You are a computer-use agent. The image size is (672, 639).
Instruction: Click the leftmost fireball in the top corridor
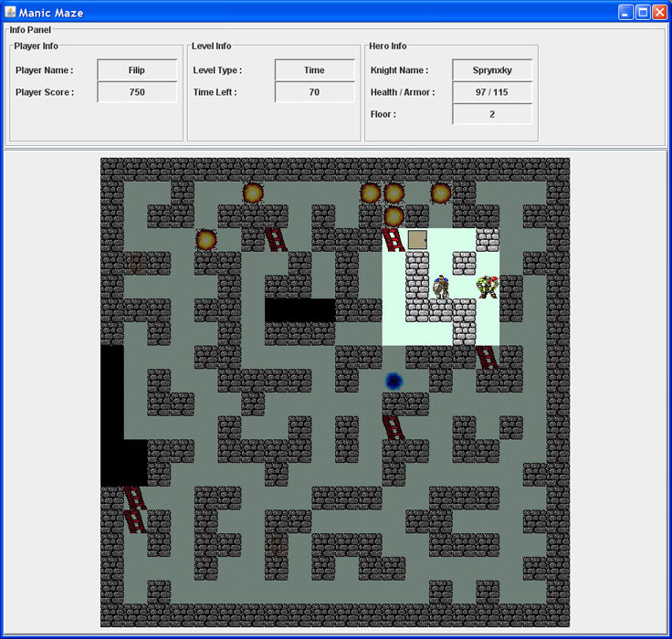(253, 193)
